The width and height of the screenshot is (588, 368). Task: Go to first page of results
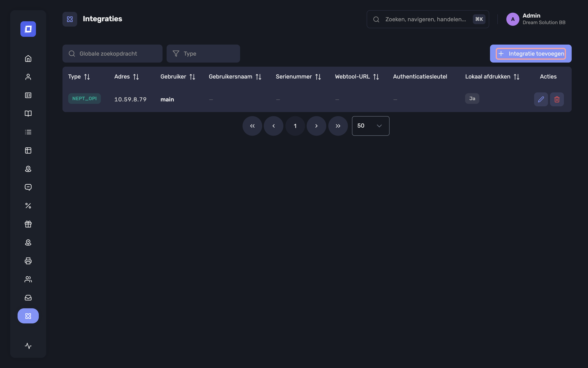coord(252,126)
